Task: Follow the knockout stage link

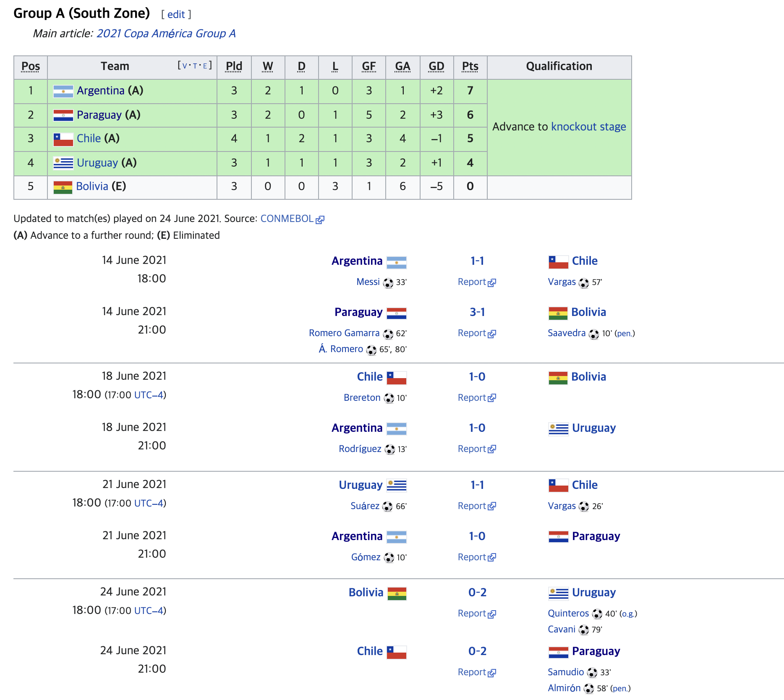Action: [x=588, y=127]
